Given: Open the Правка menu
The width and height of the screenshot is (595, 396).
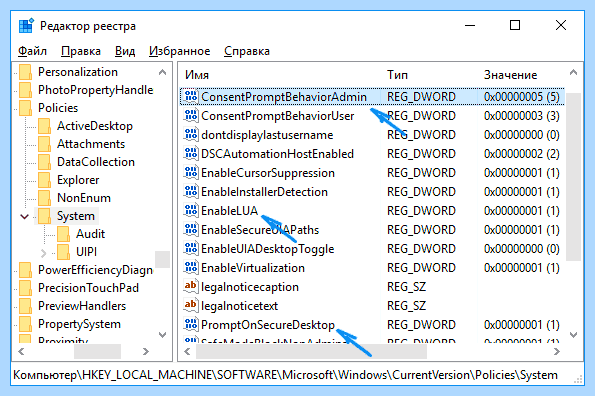Looking at the screenshot, I should pos(81,51).
